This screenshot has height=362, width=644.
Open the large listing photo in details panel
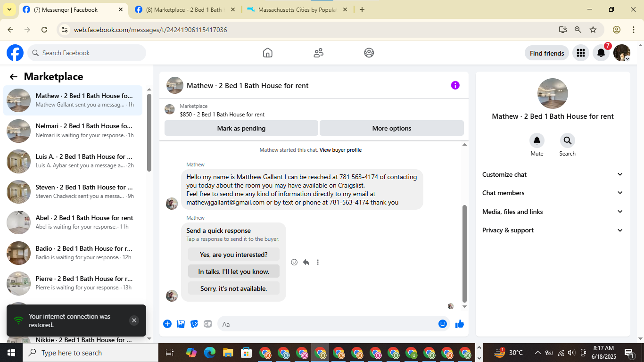pyautogui.click(x=553, y=93)
